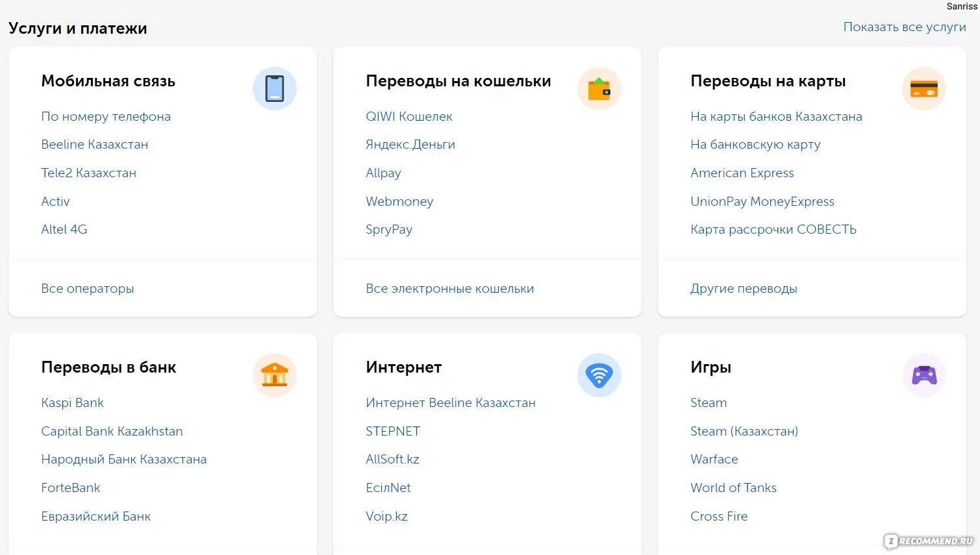Open Другие переводы section

coord(744,289)
